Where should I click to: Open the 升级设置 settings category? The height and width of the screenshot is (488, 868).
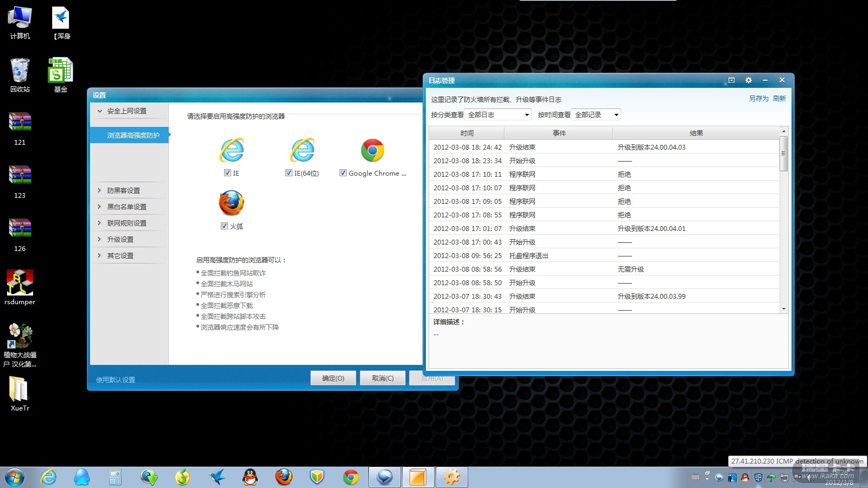pyautogui.click(x=120, y=239)
